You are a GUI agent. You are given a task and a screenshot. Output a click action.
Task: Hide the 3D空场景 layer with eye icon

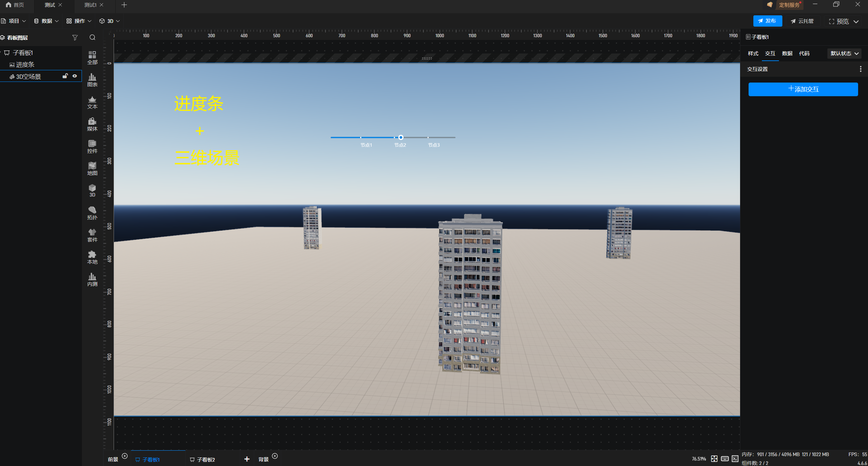pyautogui.click(x=75, y=76)
